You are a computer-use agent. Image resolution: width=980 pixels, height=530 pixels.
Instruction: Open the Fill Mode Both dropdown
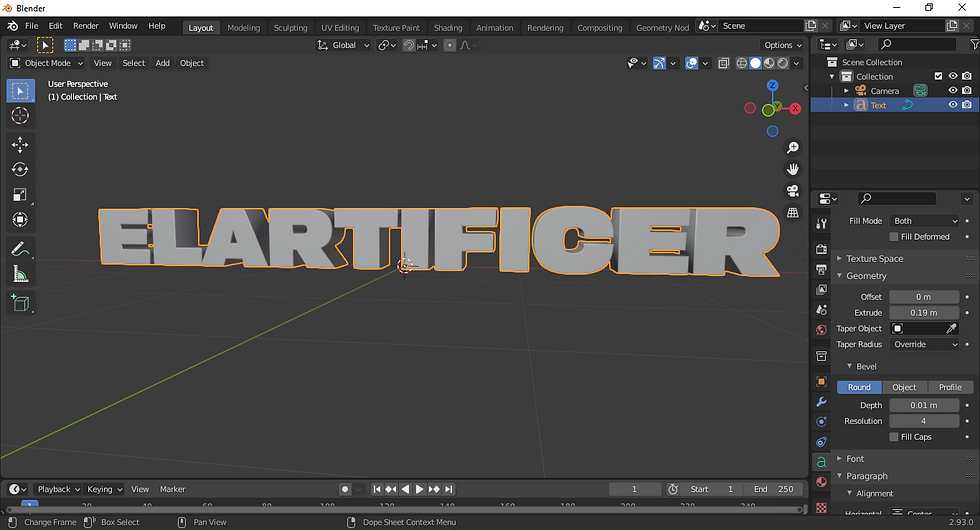point(924,221)
